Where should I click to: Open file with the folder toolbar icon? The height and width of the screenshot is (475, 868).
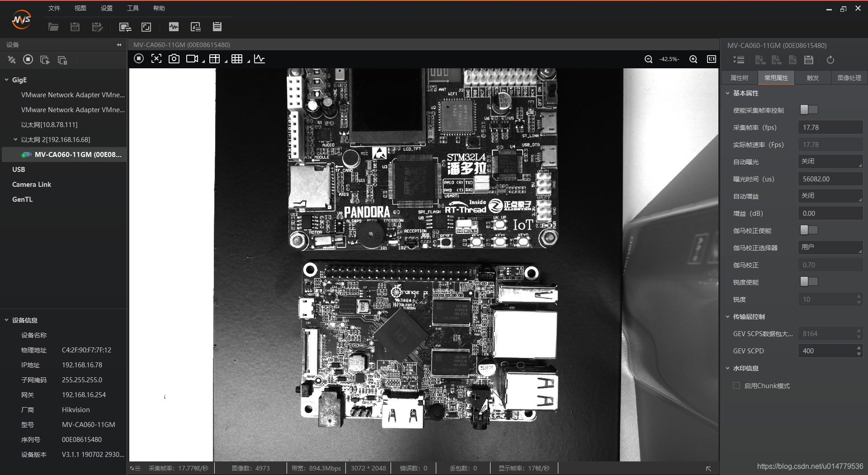click(x=53, y=27)
